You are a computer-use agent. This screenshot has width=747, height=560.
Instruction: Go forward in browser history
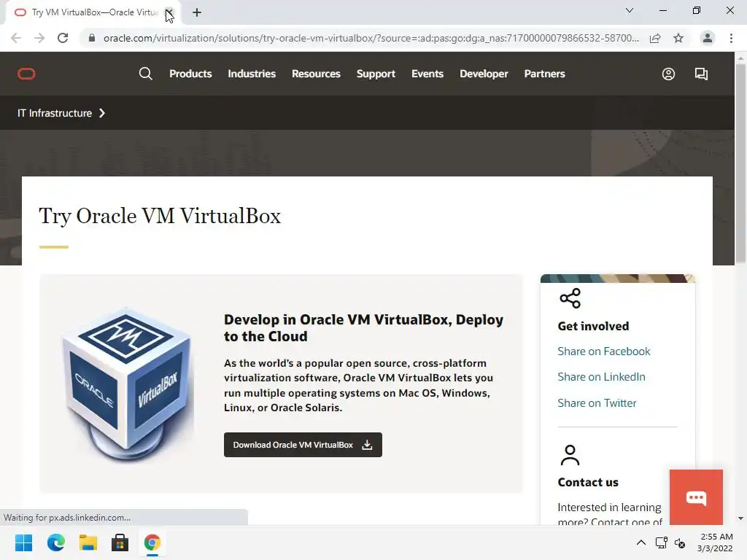coord(39,38)
